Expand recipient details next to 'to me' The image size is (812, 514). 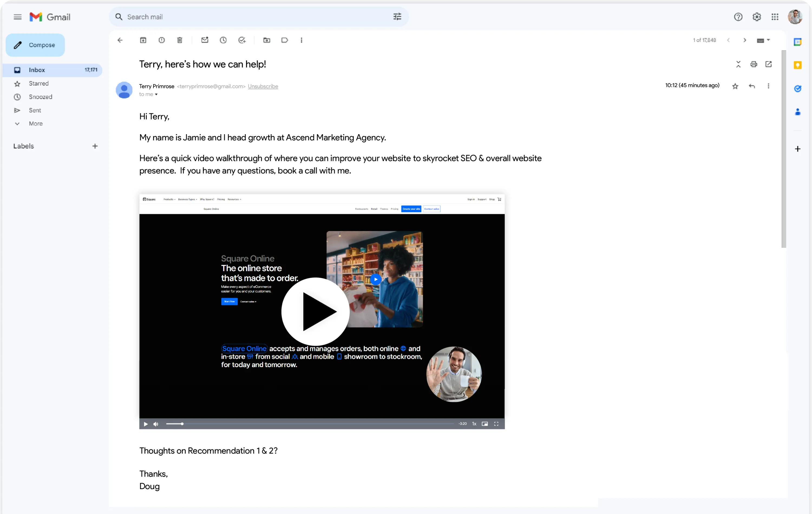point(156,94)
